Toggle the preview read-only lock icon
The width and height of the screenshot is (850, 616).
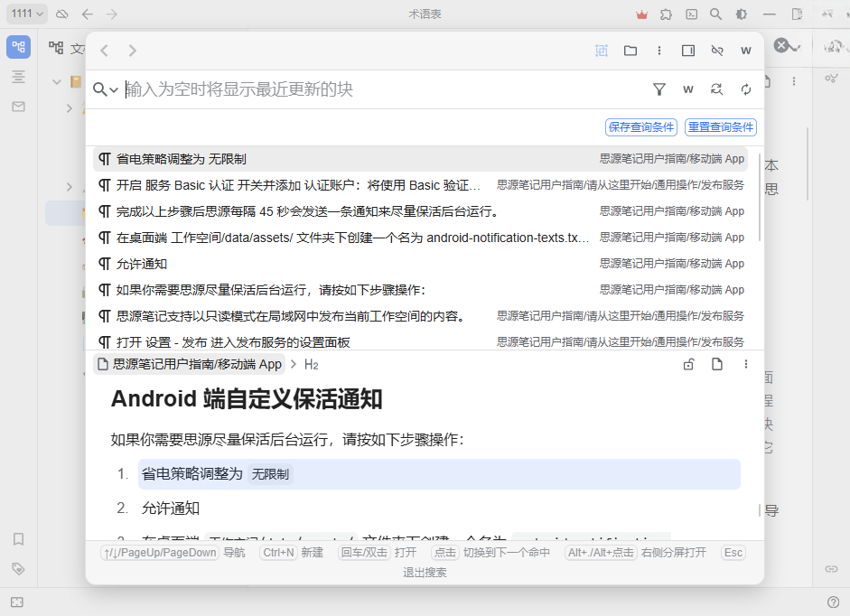pyautogui.click(x=688, y=364)
